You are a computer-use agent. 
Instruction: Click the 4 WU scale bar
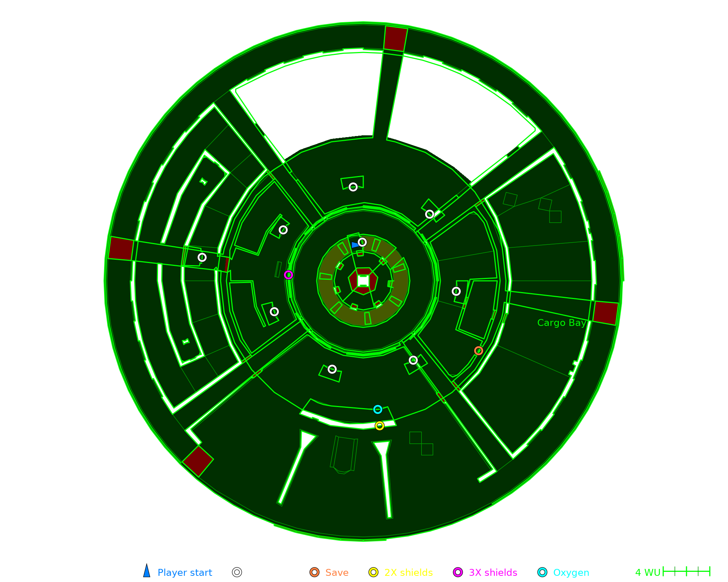[x=686, y=571]
